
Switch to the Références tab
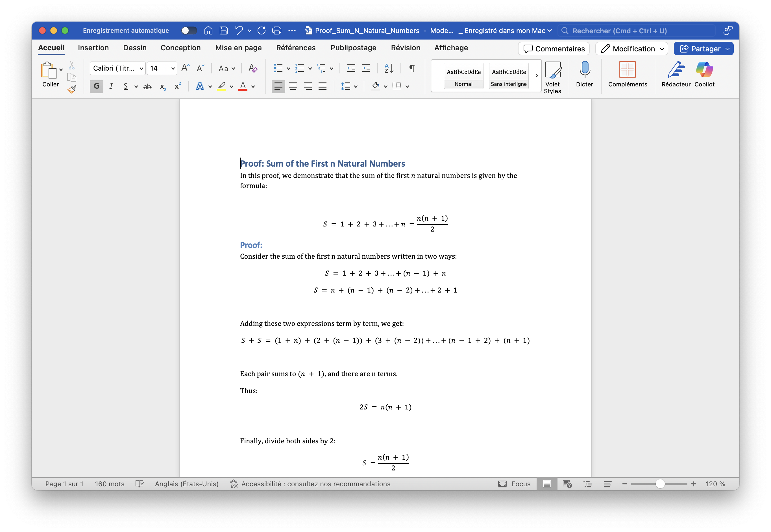296,48
